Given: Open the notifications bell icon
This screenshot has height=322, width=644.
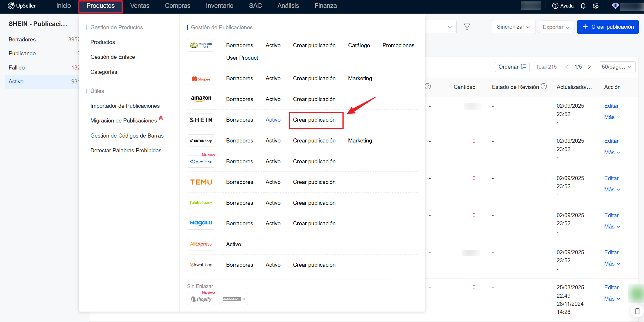Looking at the screenshot, I should pos(583,6).
